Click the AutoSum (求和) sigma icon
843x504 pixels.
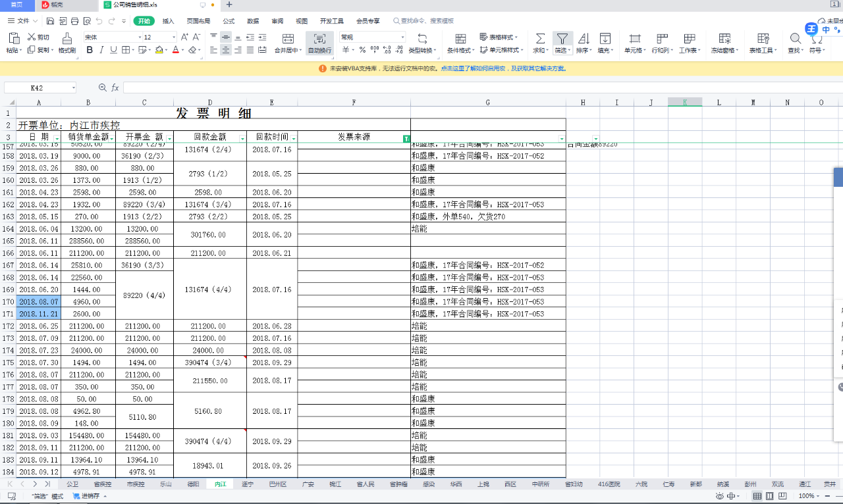tap(540, 38)
